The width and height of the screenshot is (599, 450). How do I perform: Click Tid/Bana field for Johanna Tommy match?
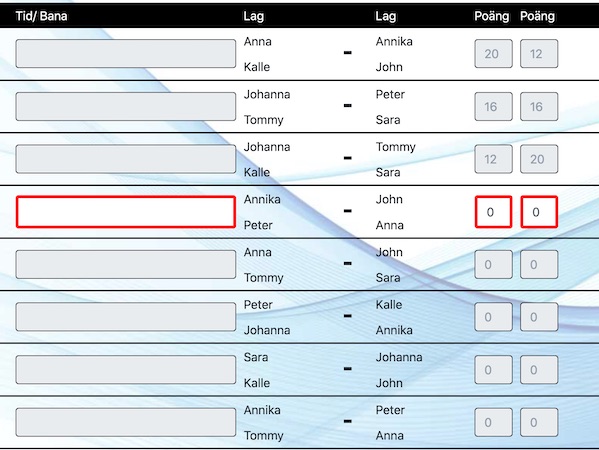click(126, 106)
